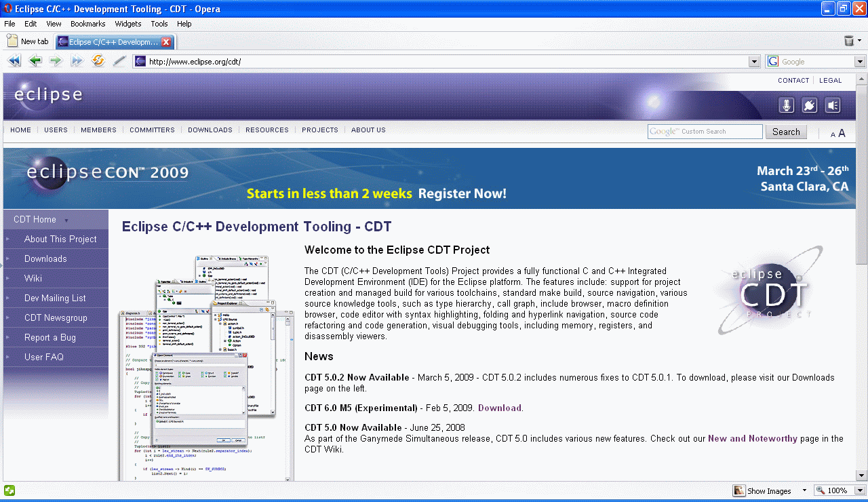868x502 pixels.
Task: Click the LEGAL link at top right
Action: click(831, 80)
